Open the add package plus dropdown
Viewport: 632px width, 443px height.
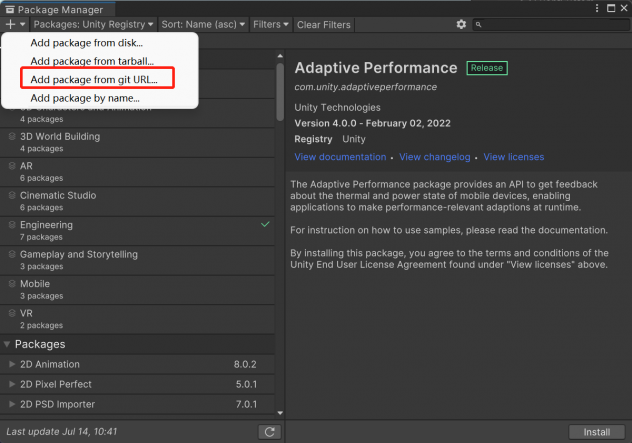(16, 25)
